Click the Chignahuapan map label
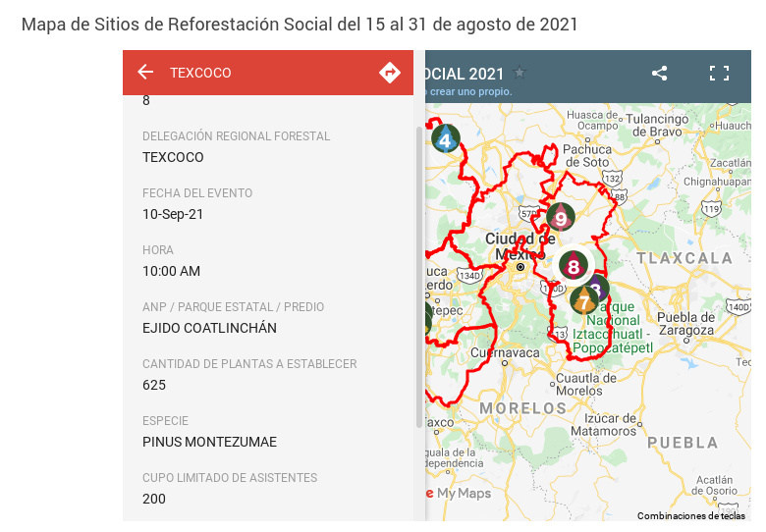Image resolution: width=766 pixels, height=532 pixels. (717, 182)
